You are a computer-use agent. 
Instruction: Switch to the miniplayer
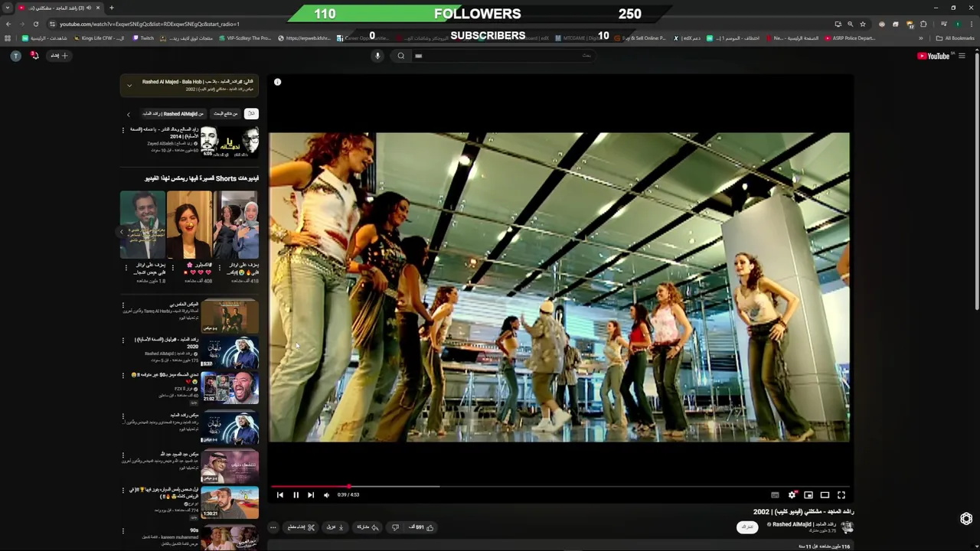(808, 495)
